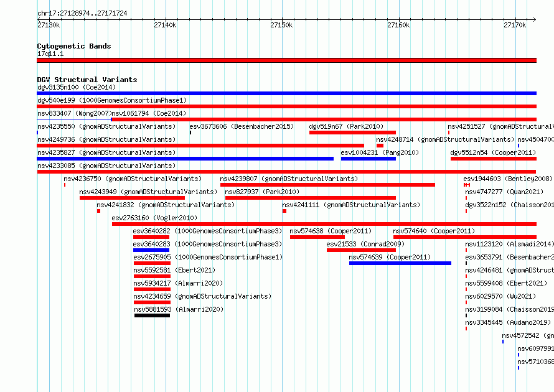Screen dimensions: 554x392
Task: Open esv21533 (Conrad2009) label
Action: click(365, 244)
